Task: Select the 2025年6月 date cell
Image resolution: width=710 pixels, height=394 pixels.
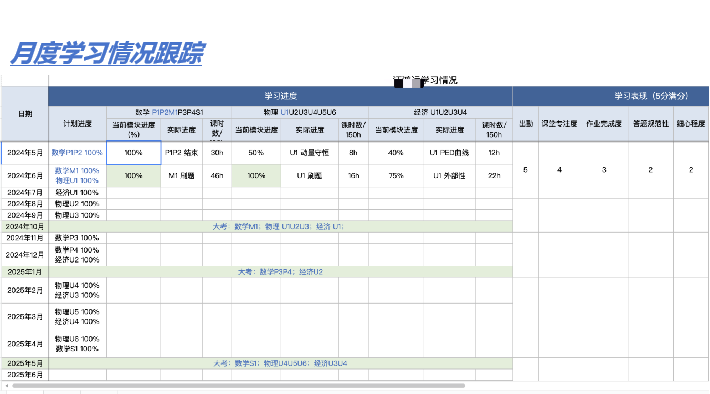Action: click(x=25, y=375)
